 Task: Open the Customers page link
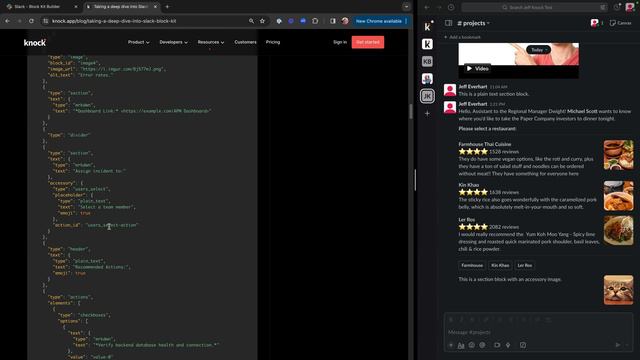245,42
